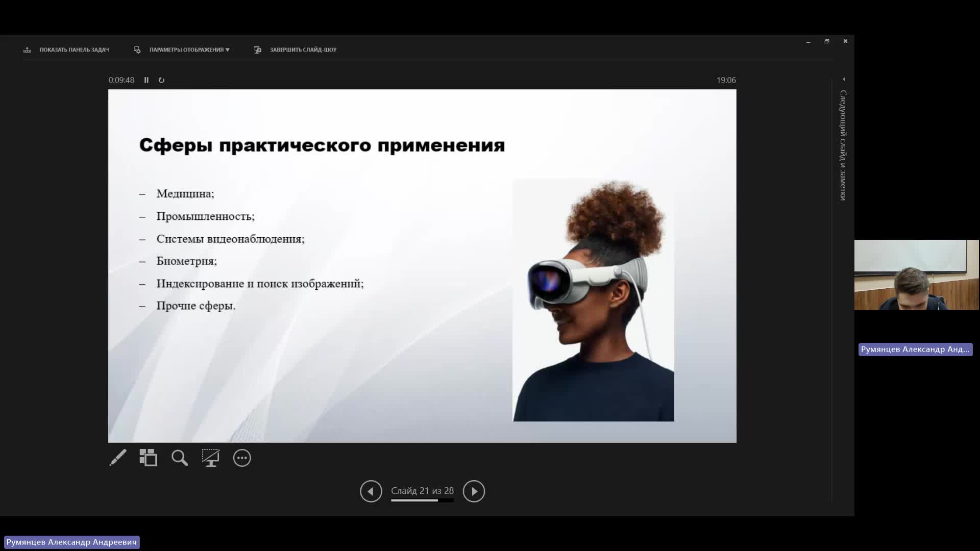Click the VR headset image on slide
The image size is (980, 551).
pos(593,300)
